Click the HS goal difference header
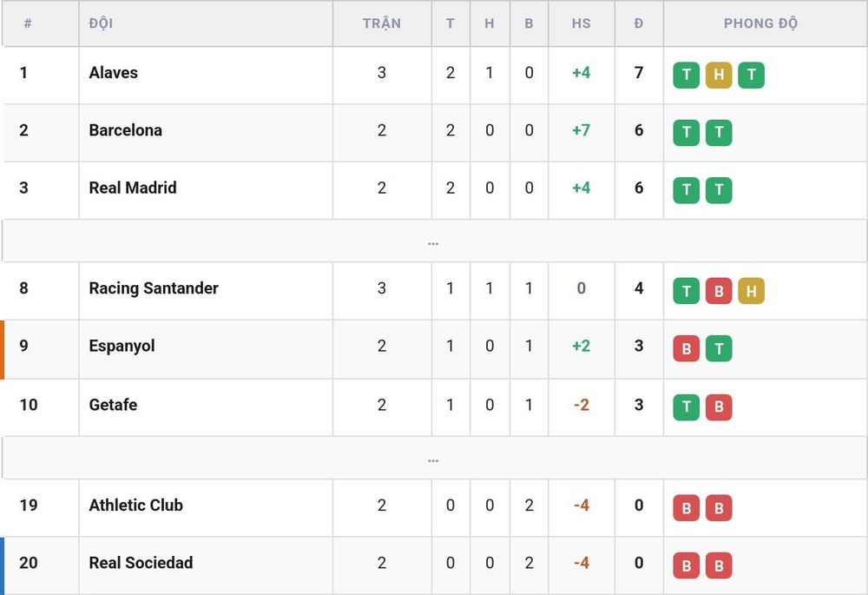 click(581, 23)
